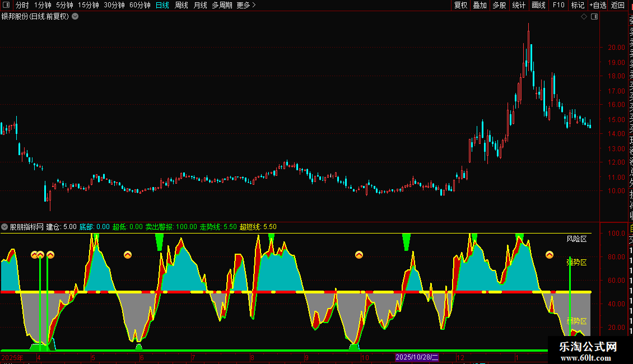The width and height of the screenshot is (633, 364).
Task: Click the yellow marker left of 强势区 label
Action: (x=550, y=255)
